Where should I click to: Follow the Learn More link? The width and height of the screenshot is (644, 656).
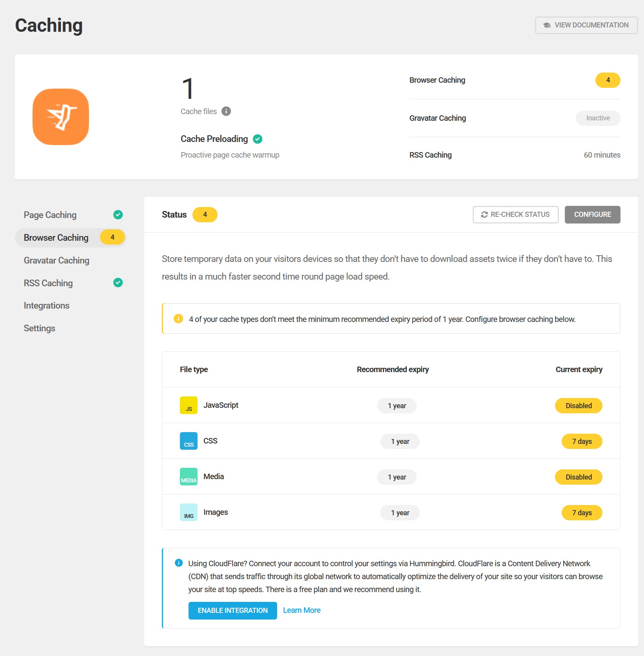click(x=301, y=610)
